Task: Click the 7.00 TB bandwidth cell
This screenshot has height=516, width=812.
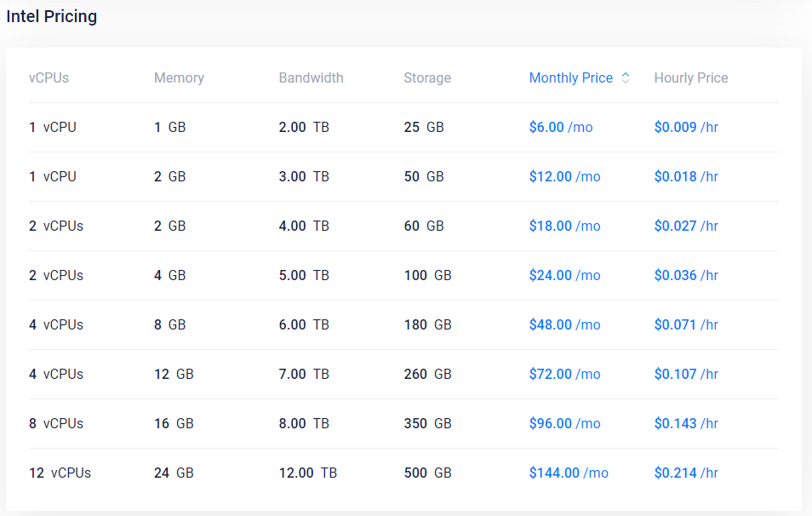Action: (x=304, y=374)
